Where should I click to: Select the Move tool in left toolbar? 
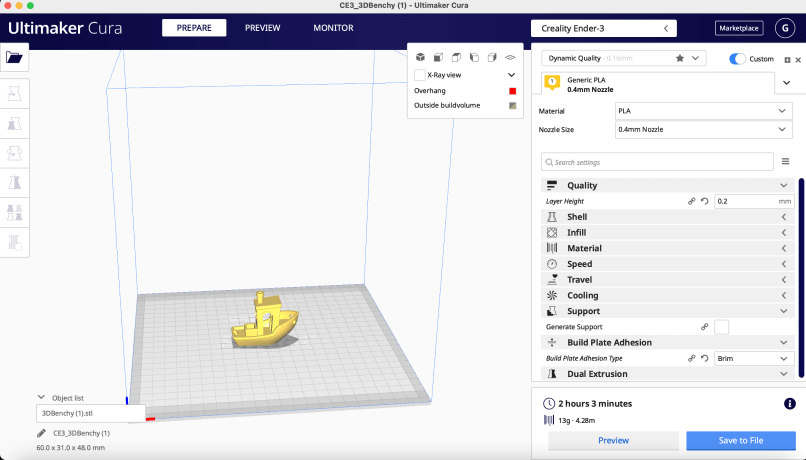coord(14,94)
